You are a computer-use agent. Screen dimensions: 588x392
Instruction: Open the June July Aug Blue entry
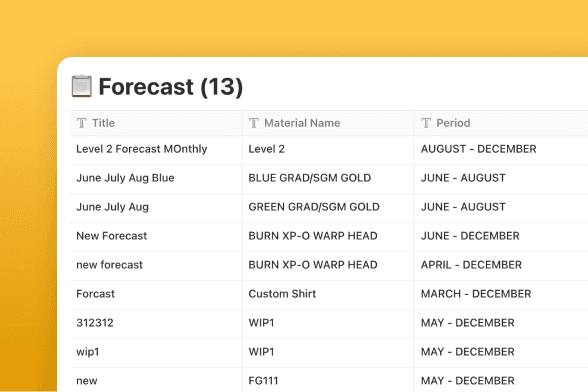[x=125, y=178]
